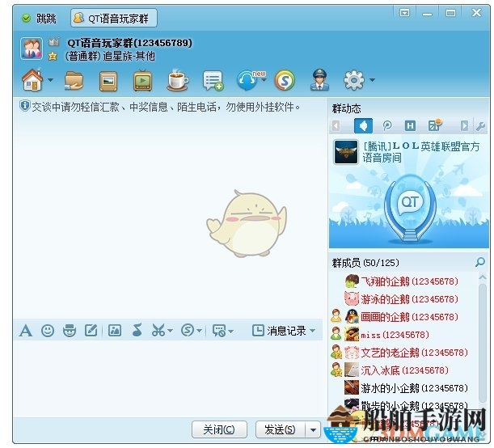Switch to the QT语音玩家群 chat tab
Image resolution: width=494 pixels, height=448 pixels.
[114, 19]
